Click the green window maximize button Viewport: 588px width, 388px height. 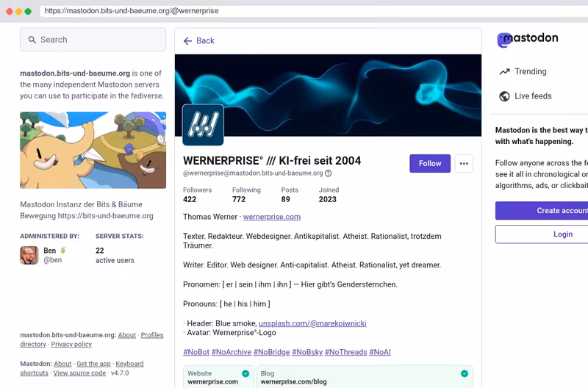tap(28, 11)
